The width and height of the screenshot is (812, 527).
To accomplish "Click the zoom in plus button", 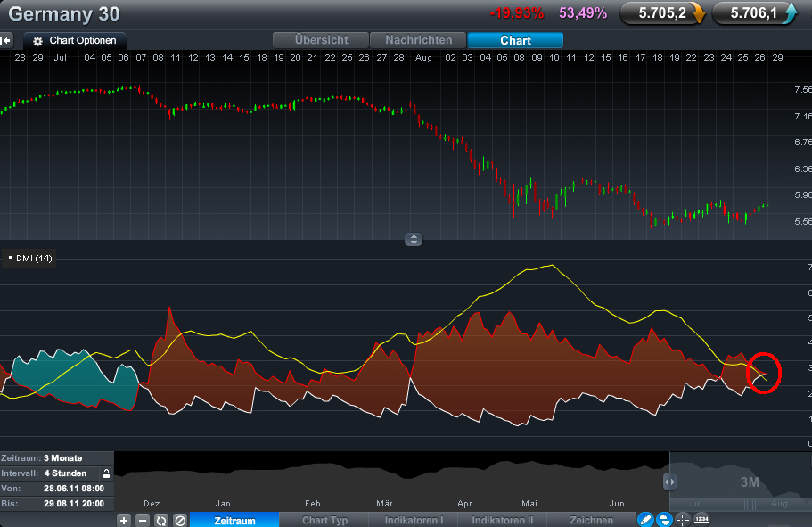I will pos(124,520).
